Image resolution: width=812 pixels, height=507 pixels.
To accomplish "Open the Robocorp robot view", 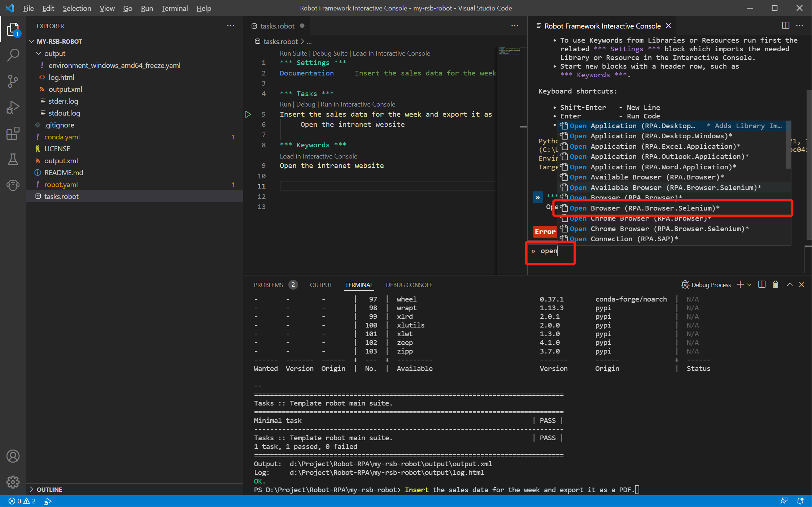I will [x=13, y=185].
